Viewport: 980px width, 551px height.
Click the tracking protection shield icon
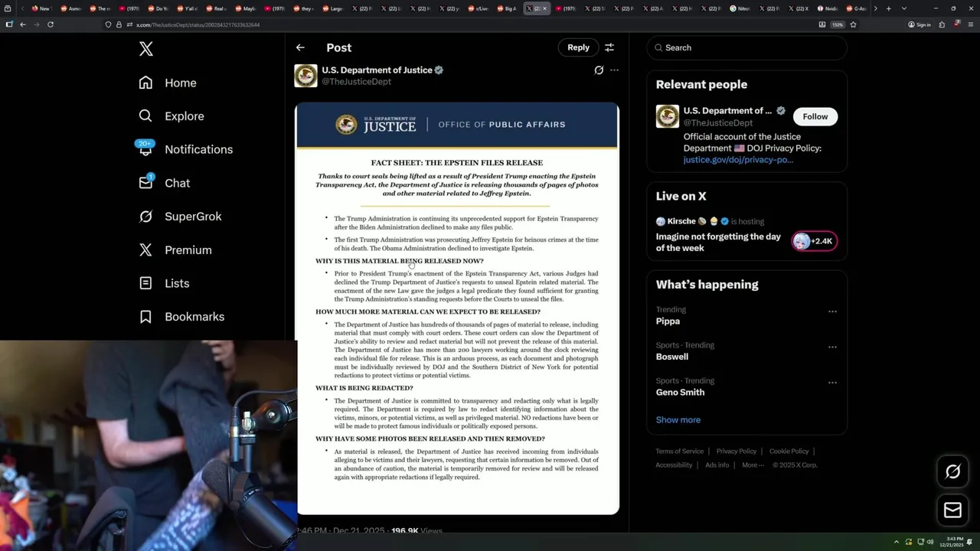pyautogui.click(x=109, y=24)
